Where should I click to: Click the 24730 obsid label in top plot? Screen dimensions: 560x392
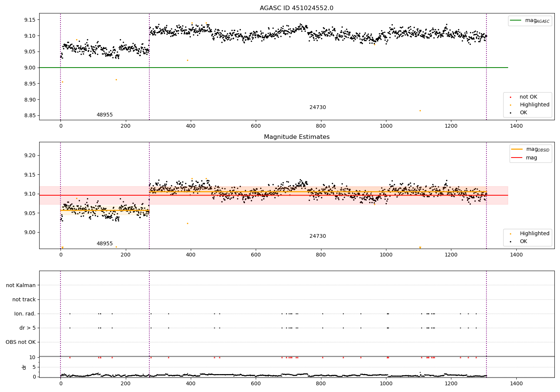pos(318,108)
